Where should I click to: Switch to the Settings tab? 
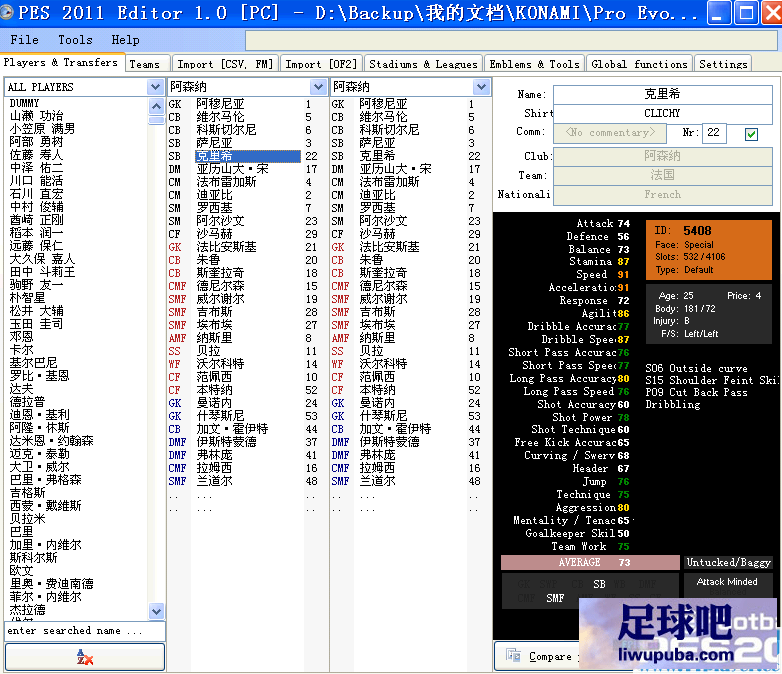pos(723,64)
